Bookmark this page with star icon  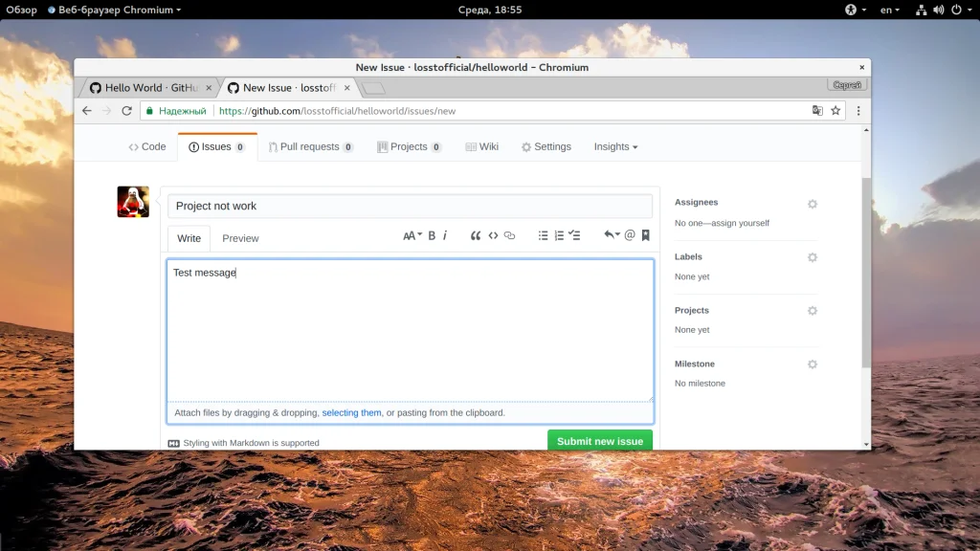(835, 111)
